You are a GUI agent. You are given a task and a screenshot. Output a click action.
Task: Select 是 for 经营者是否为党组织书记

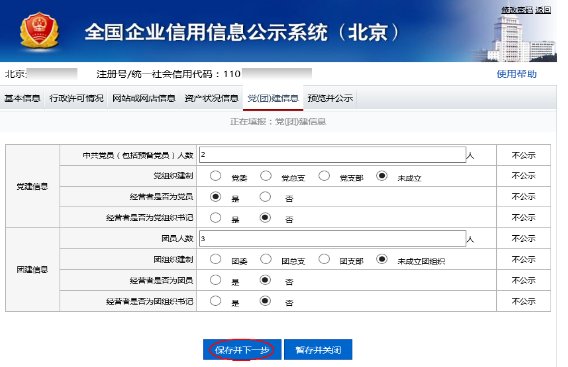[x=216, y=218]
